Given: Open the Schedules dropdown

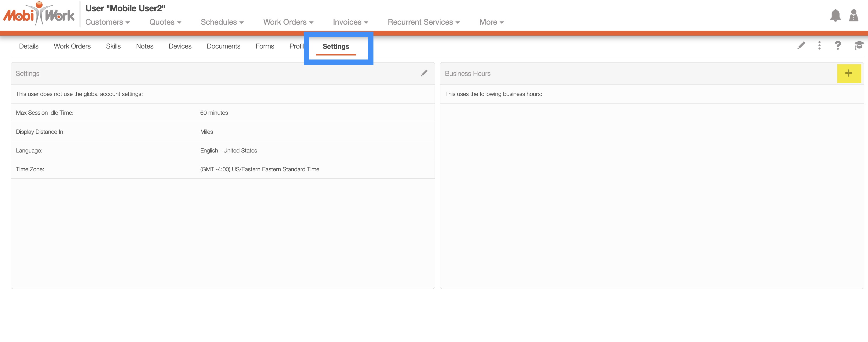Looking at the screenshot, I should tap(222, 22).
